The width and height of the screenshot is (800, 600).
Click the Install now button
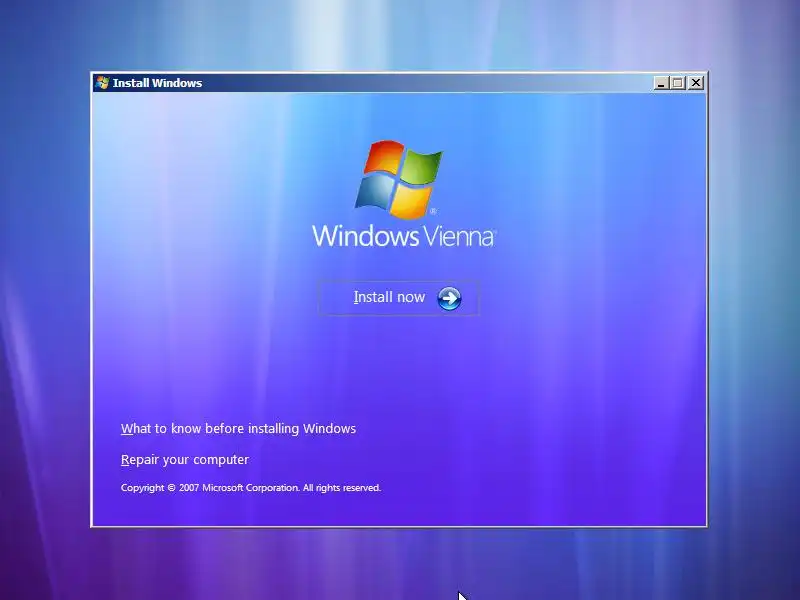coord(398,298)
